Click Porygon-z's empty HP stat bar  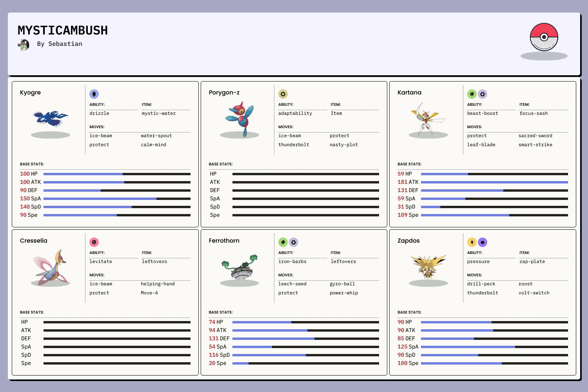coord(305,174)
